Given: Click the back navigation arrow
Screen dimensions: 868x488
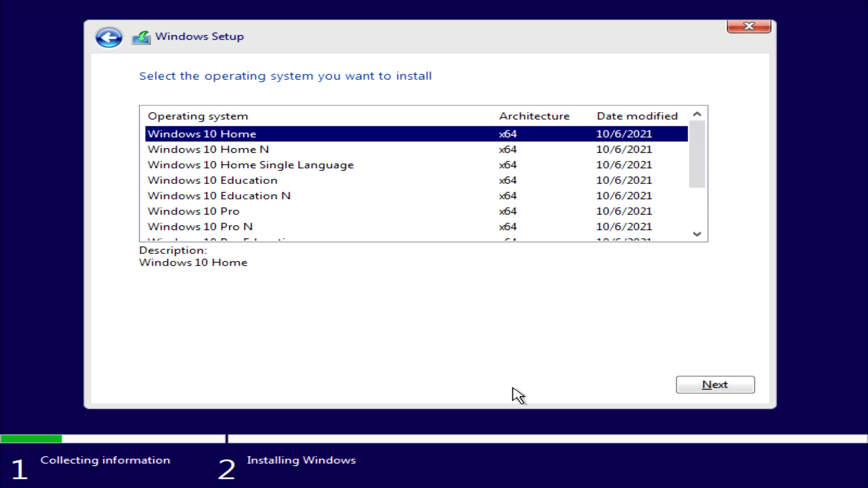Looking at the screenshot, I should click(x=108, y=37).
